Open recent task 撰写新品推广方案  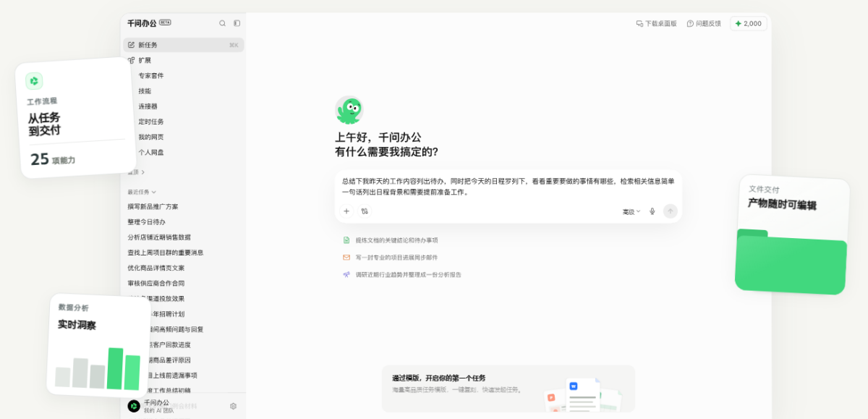click(153, 207)
